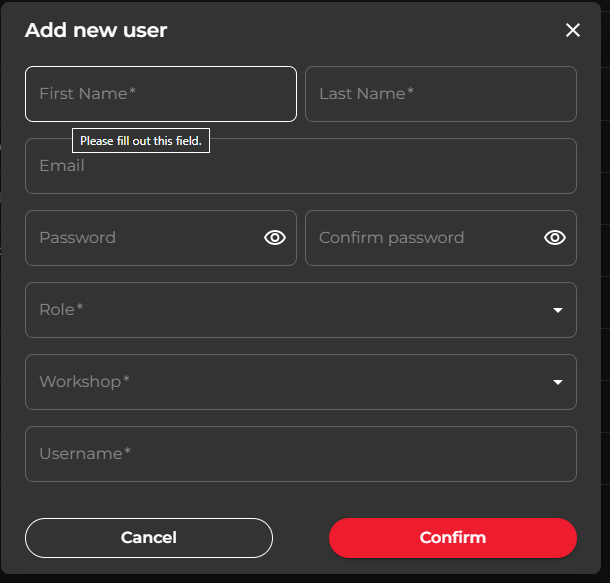Show the Password field text via eye icon
The height and width of the screenshot is (583, 610).
pos(275,238)
